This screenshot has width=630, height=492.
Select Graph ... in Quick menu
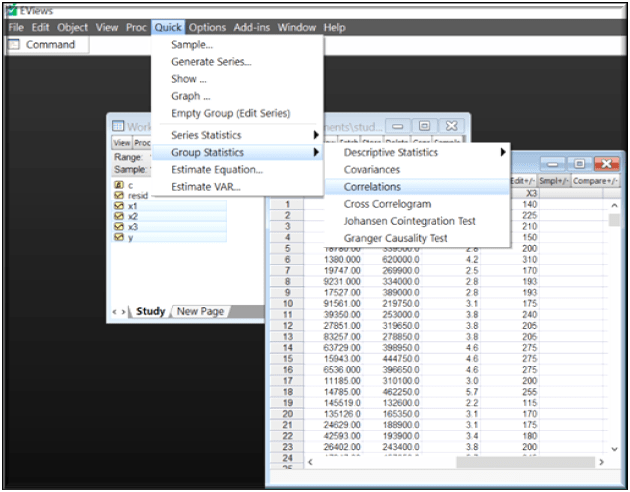237,96
